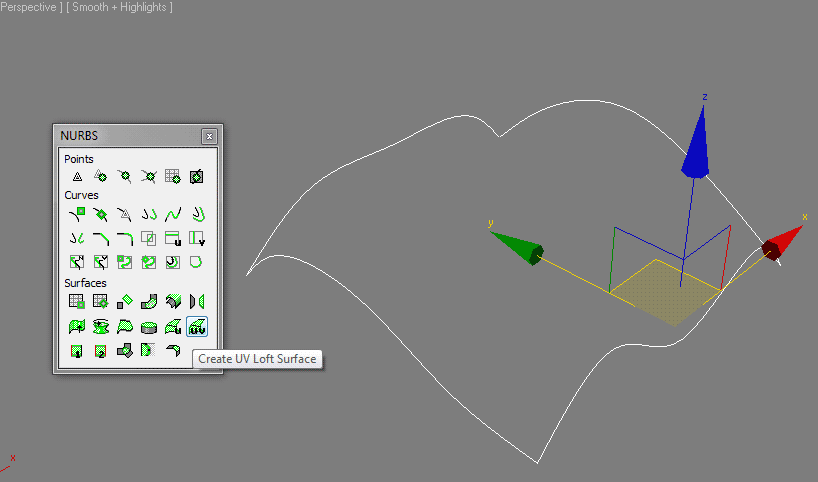The image size is (818, 482).
Task: Select the Multicurve Trimmed Surface tool
Action: click(x=149, y=351)
